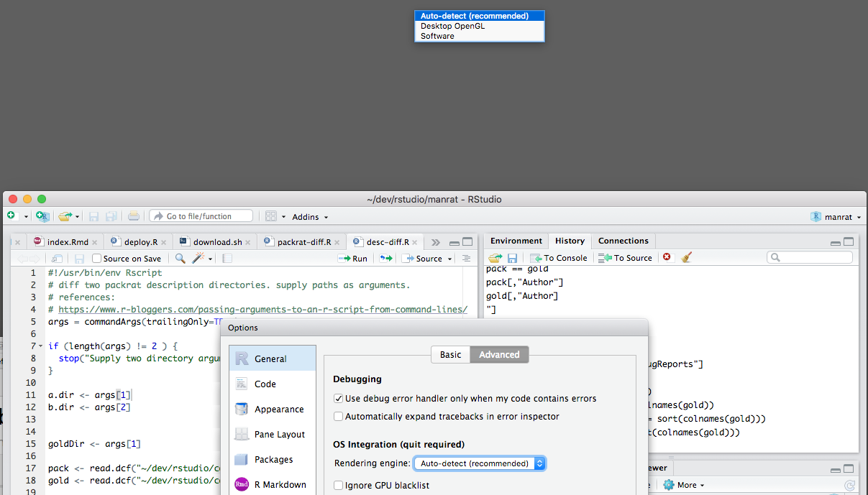Open R Markdown settings in Options sidebar
Viewport: 868px width, 495px height.
pyautogui.click(x=280, y=484)
